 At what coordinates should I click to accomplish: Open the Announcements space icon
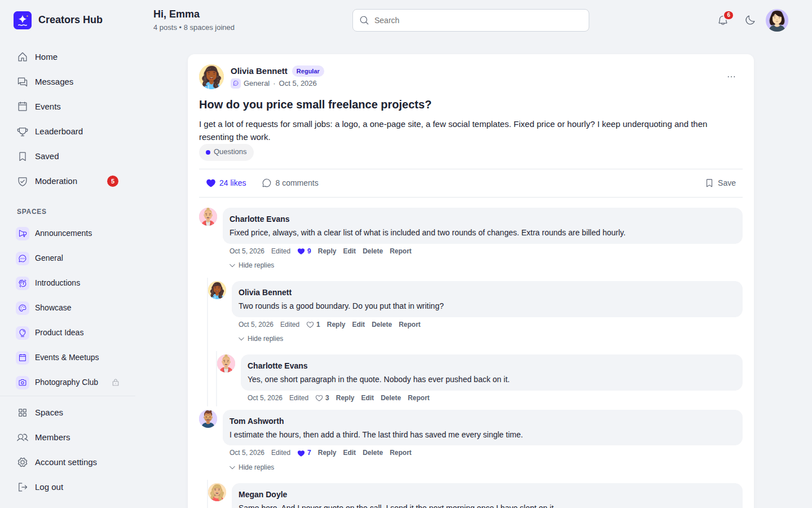point(23,233)
